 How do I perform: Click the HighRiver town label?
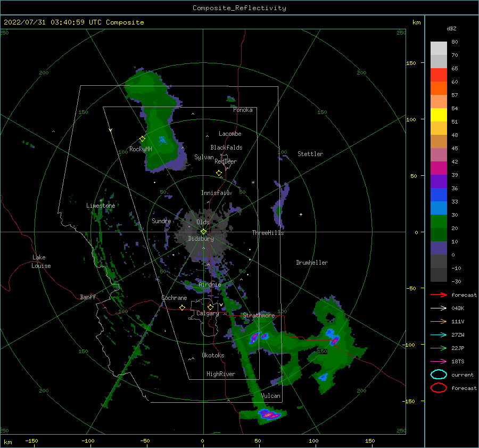point(221,374)
